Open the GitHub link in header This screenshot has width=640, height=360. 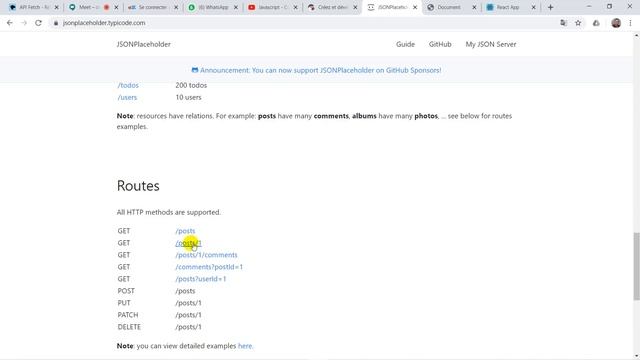tap(440, 44)
